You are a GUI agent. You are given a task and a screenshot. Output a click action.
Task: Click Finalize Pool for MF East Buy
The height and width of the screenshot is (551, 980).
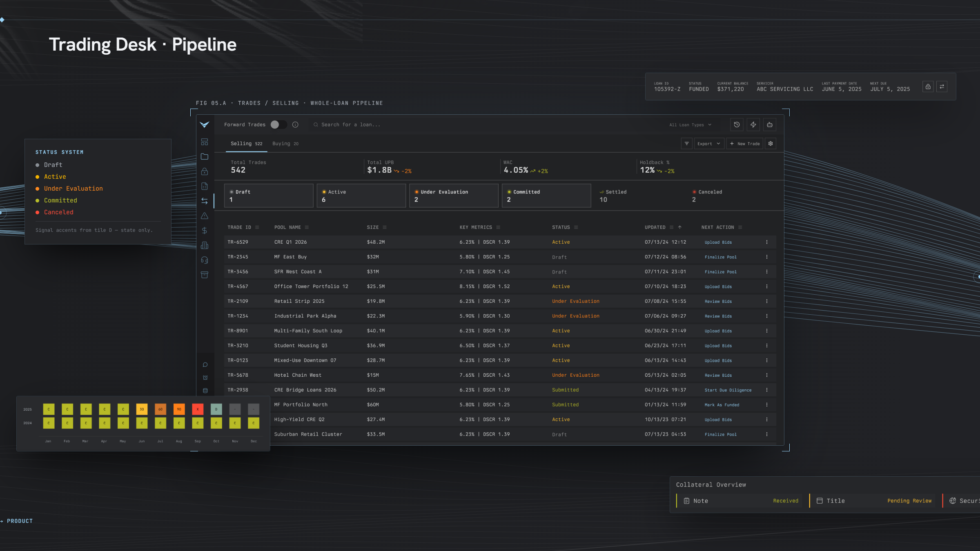pyautogui.click(x=721, y=257)
